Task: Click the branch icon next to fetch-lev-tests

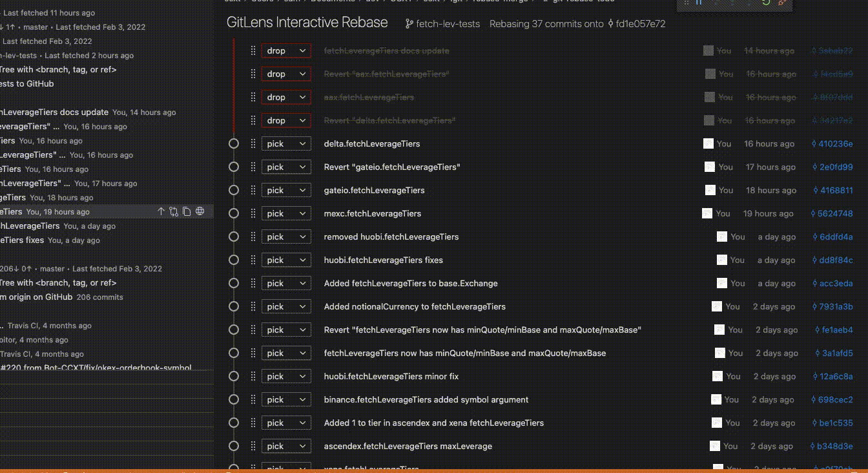Action: point(409,24)
